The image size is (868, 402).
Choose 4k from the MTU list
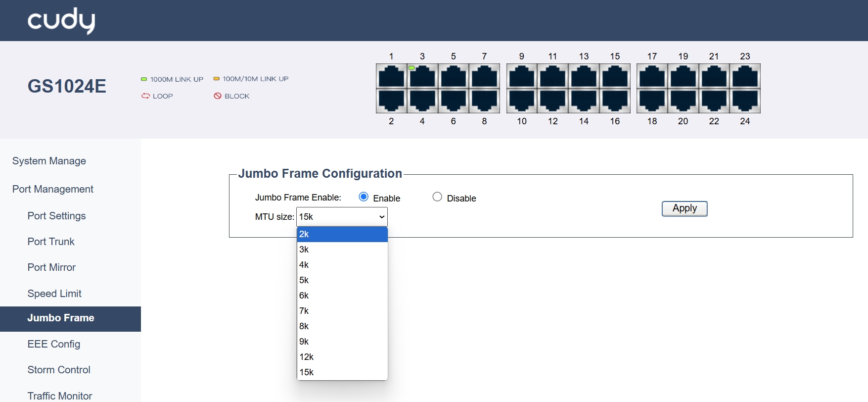click(x=342, y=265)
